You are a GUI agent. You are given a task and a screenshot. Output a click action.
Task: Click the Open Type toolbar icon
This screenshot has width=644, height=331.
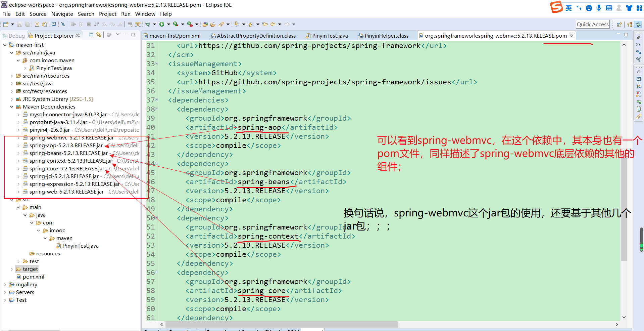tap(205, 24)
